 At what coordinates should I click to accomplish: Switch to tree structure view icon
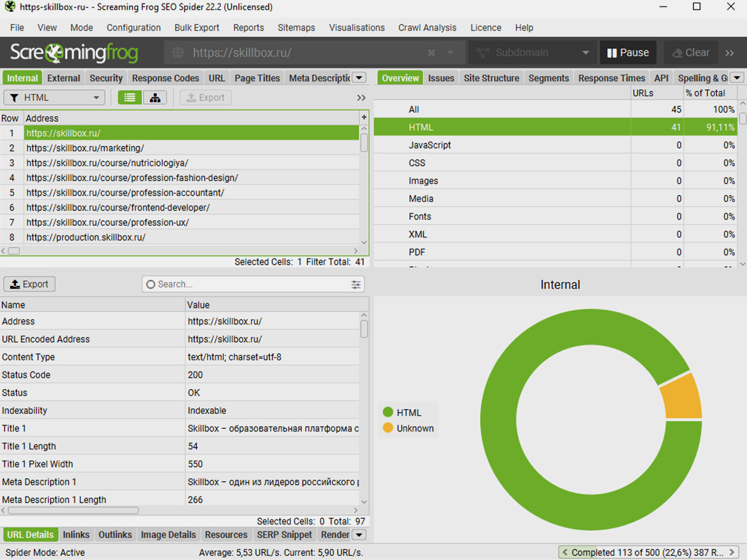point(155,98)
